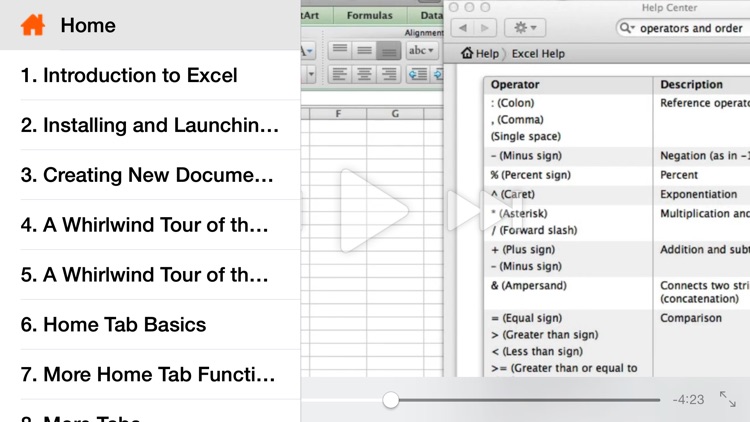Switch to the Data ribbon tab

coord(431,15)
